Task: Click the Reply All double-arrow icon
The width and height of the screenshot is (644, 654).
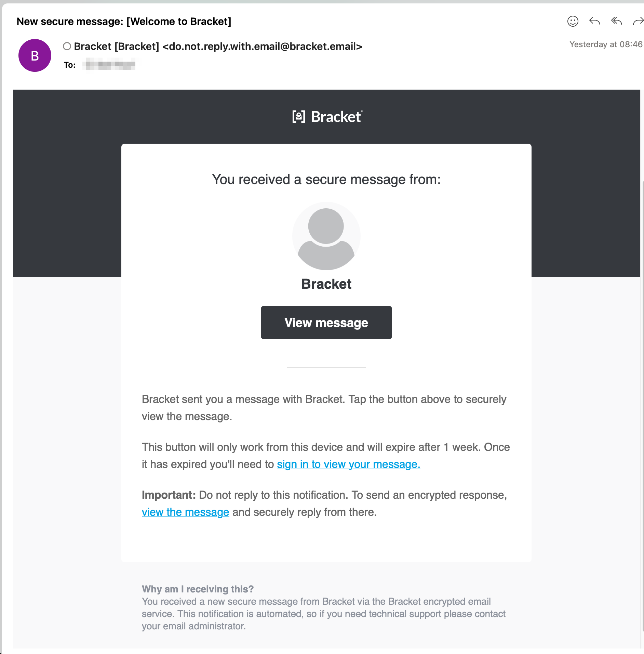Action: point(616,21)
